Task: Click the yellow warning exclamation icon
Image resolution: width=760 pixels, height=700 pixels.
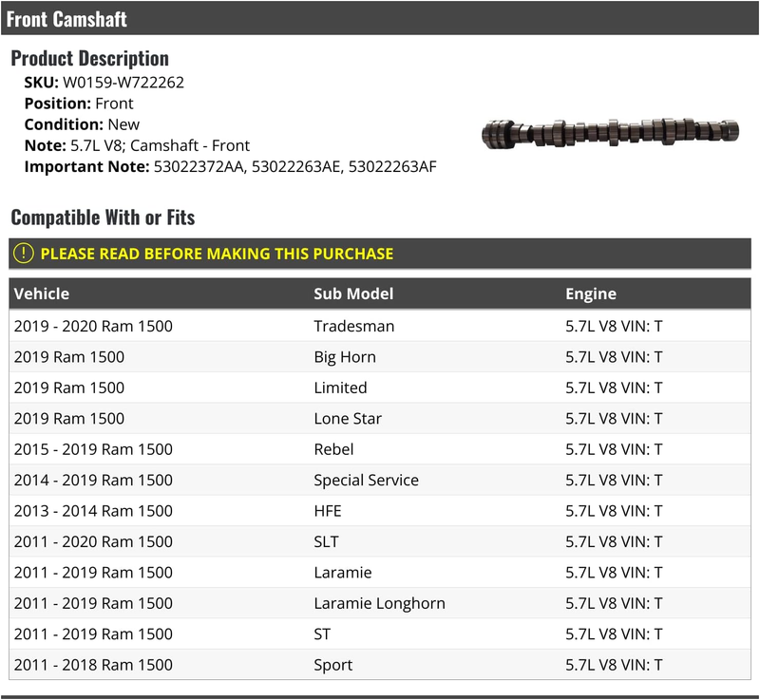Action: pos(23,254)
